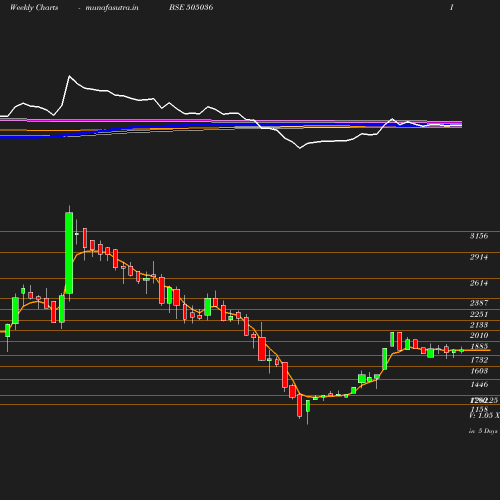
Task: Click the munafasutra.in site label
Action: pyautogui.click(x=112, y=7)
